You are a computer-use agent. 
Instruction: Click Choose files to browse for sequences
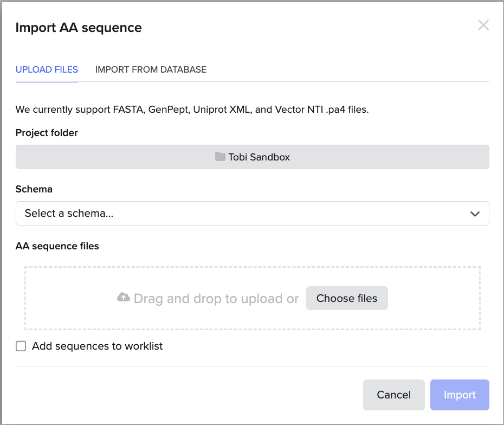347,298
